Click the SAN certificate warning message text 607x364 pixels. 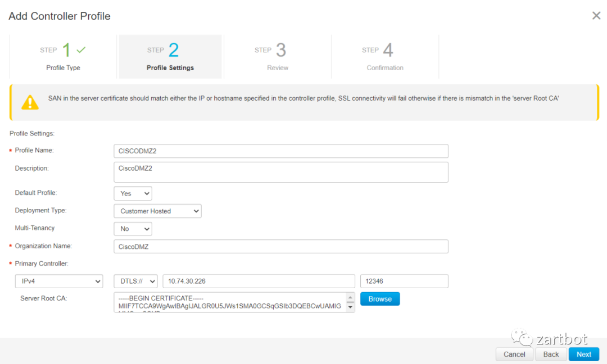[x=303, y=98]
